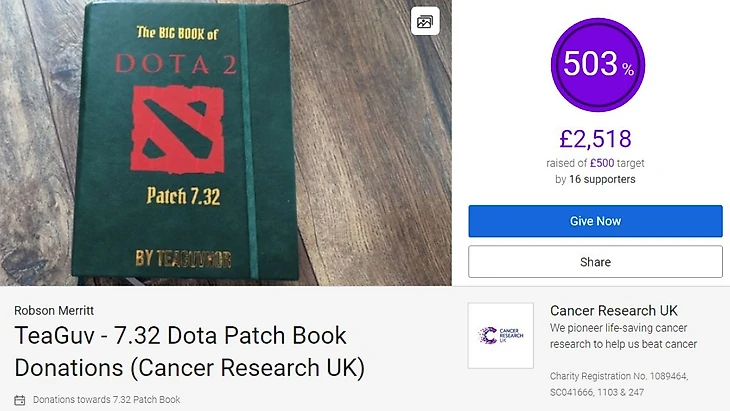Screen dimensions: 730x411
Task: Click the charity description about life-saving research
Action: tap(623, 336)
